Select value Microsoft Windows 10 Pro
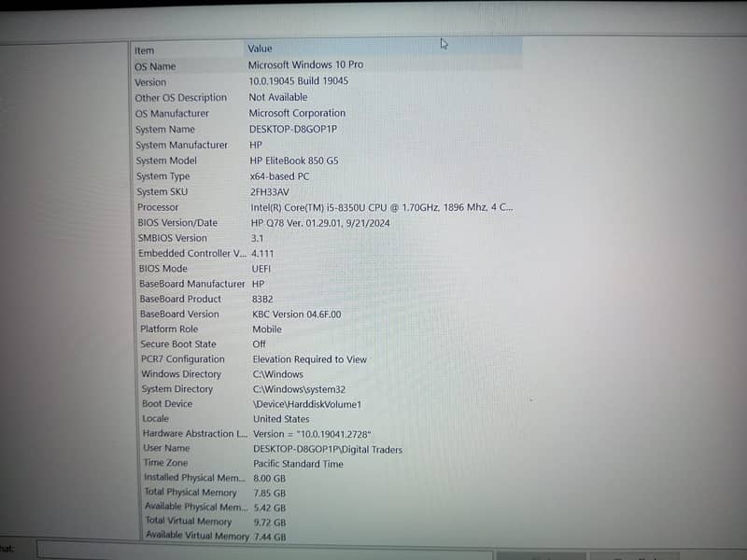The image size is (747, 560). [305, 64]
